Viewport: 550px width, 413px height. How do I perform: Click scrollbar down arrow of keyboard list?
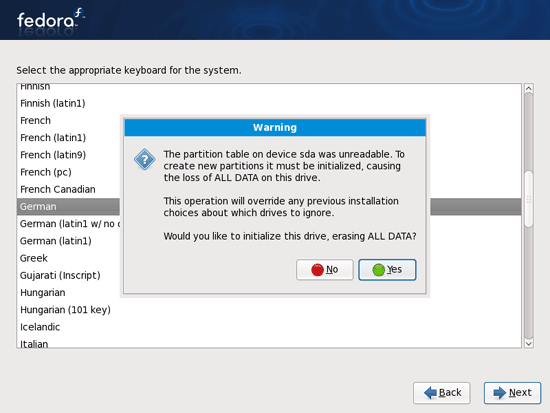529,344
